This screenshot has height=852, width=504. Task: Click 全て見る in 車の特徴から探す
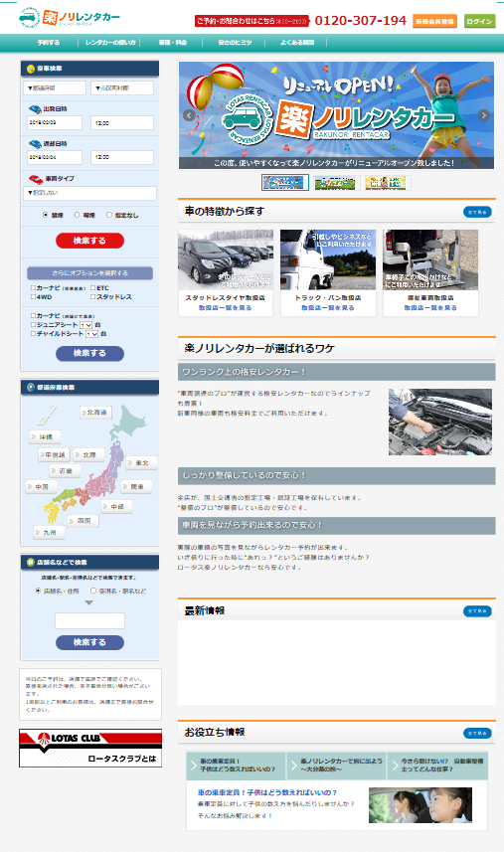pyautogui.click(x=477, y=212)
